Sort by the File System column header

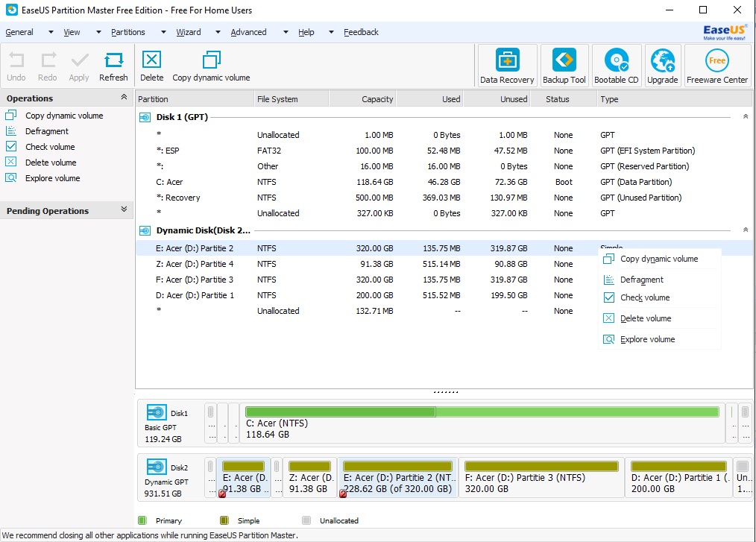coord(292,99)
